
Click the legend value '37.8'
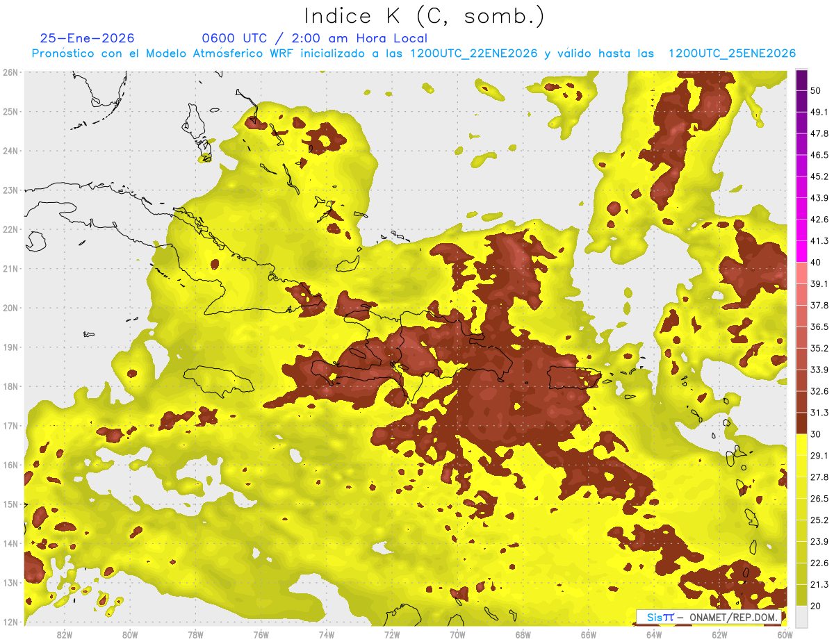pos(819,305)
